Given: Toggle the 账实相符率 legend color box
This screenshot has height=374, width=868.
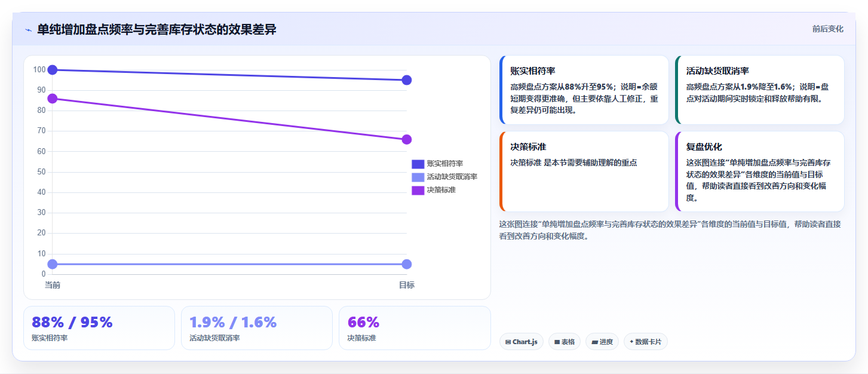Looking at the screenshot, I should click(x=418, y=164).
